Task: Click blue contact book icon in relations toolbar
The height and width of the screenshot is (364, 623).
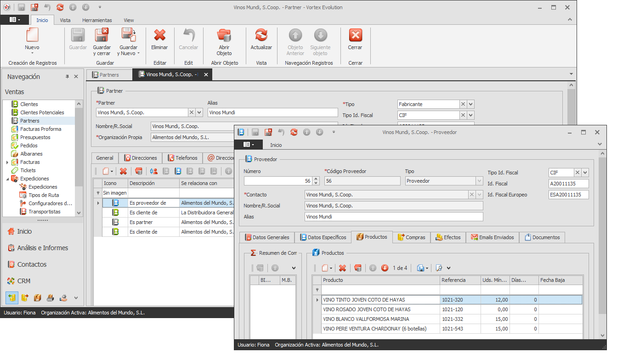Action: [178, 171]
